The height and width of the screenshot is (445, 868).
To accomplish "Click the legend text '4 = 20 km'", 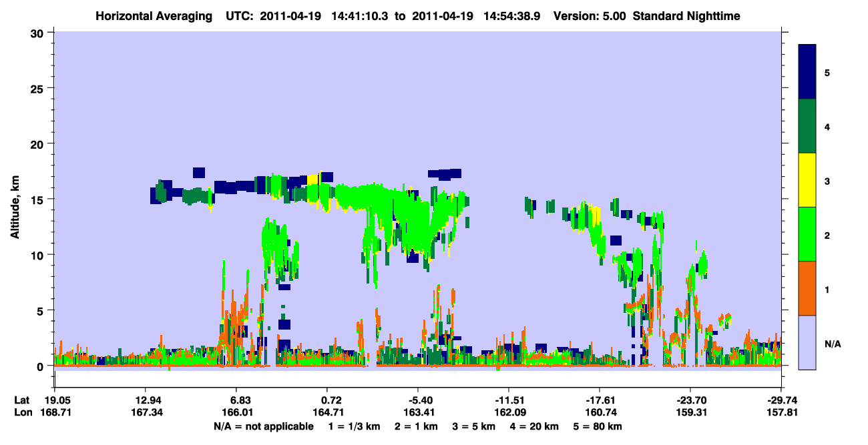I will point(535,426).
